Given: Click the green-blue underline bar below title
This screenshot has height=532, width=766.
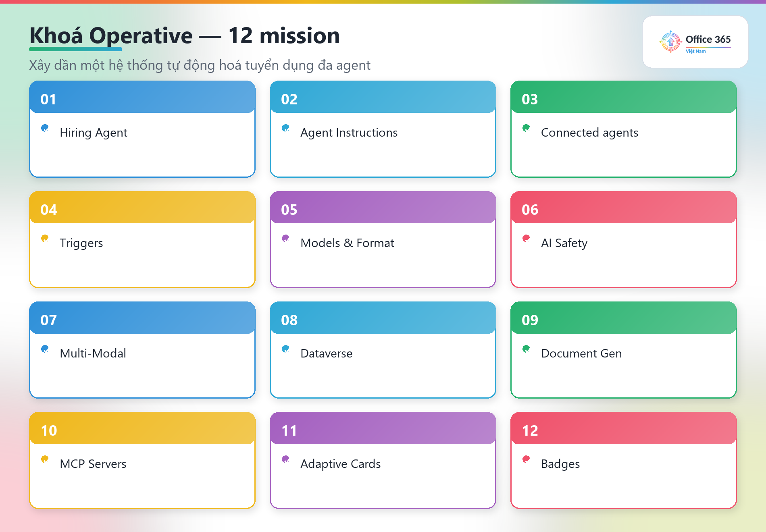Looking at the screenshot, I should (75, 49).
